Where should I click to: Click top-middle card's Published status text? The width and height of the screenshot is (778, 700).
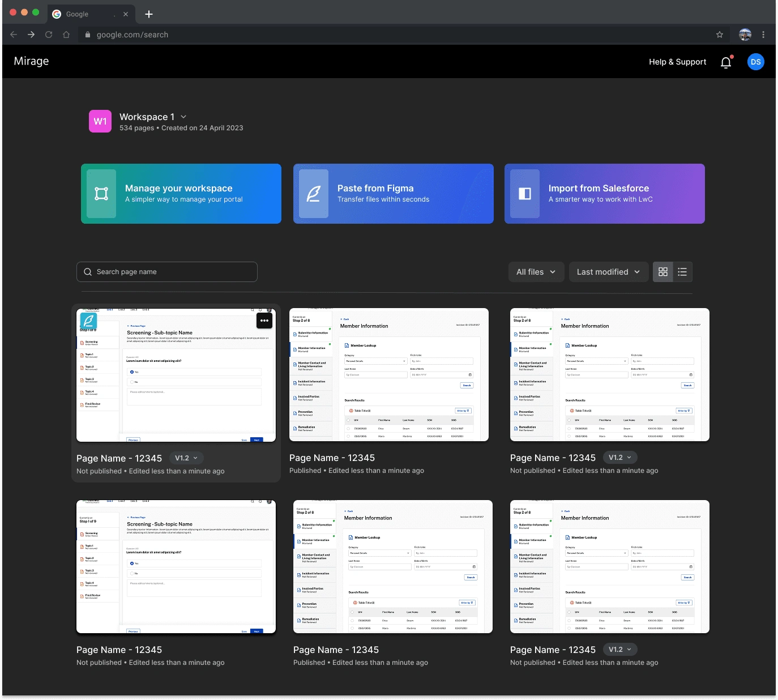click(x=305, y=471)
